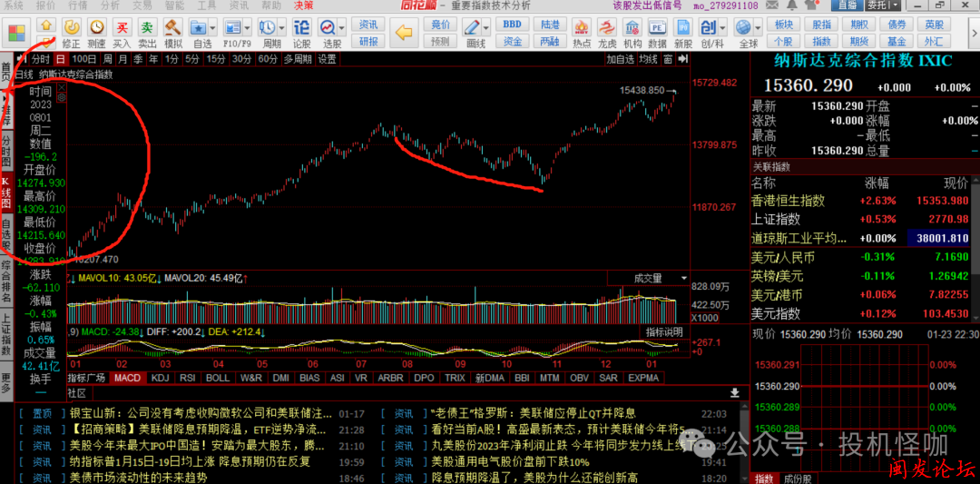This screenshot has height=484, width=980.
Task: Select the 多周期 multi-period view
Action: point(298,59)
